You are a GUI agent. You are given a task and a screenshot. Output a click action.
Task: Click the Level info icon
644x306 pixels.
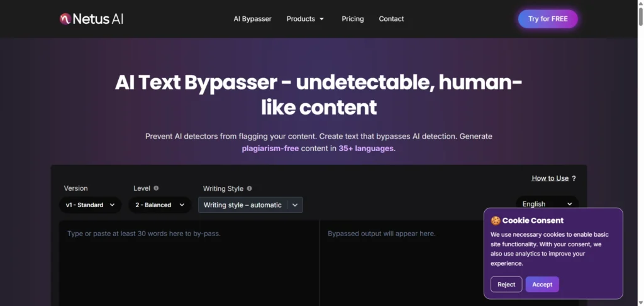(156, 188)
